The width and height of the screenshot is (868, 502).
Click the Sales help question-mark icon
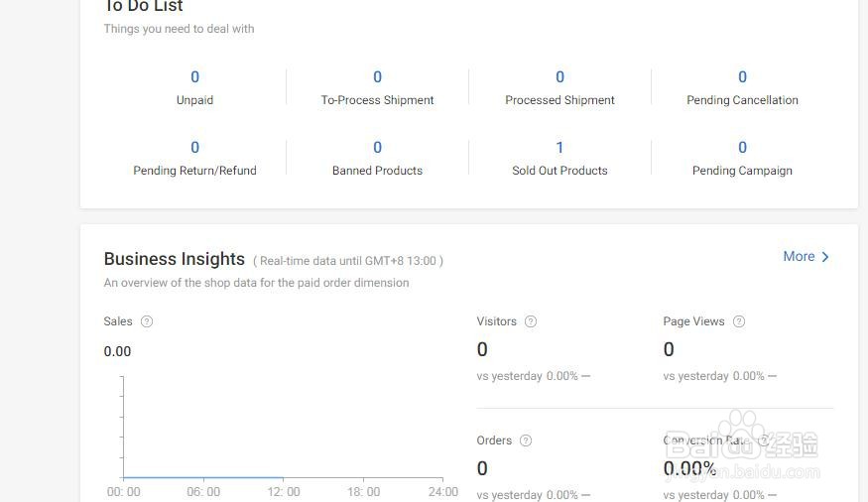(147, 321)
